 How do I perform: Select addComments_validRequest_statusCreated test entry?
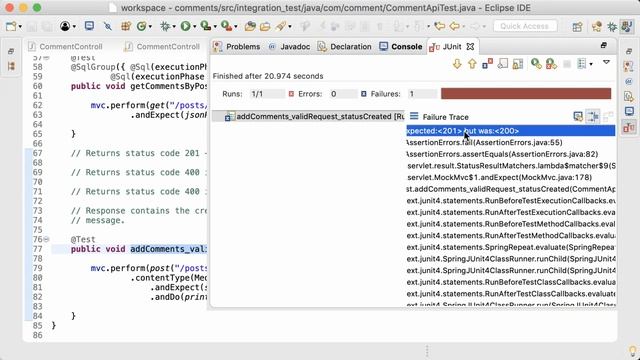tap(308, 117)
